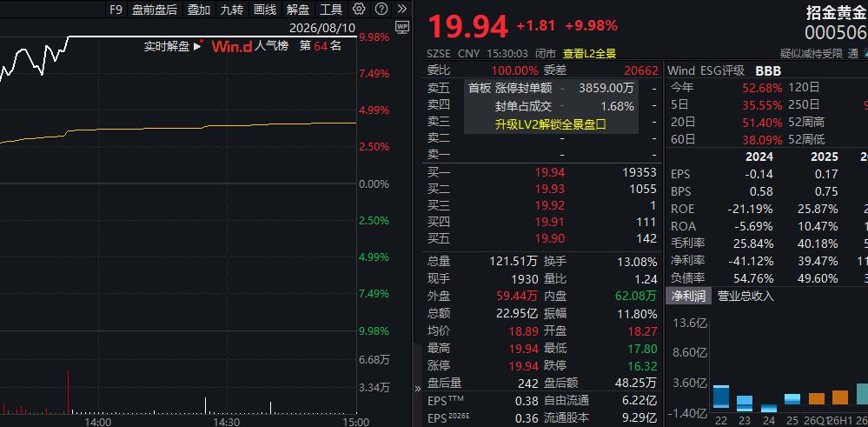The image size is (868, 427).
Task: Click 外盘 value 59.44万
Action: 517,297
